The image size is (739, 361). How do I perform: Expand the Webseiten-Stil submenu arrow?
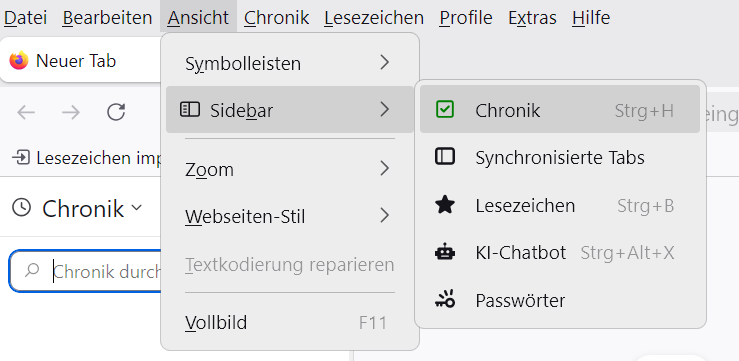(385, 216)
